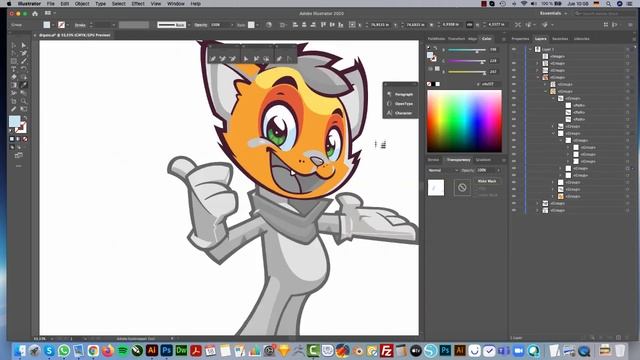This screenshot has height=360, width=640.
Task: Open the Window menu
Action: click(176, 4)
